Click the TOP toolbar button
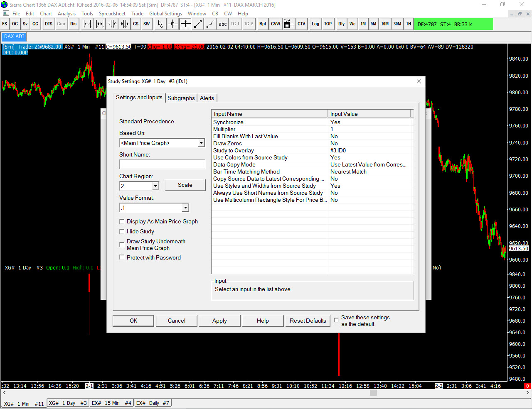532x409 pixels. click(x=328, y=24)
